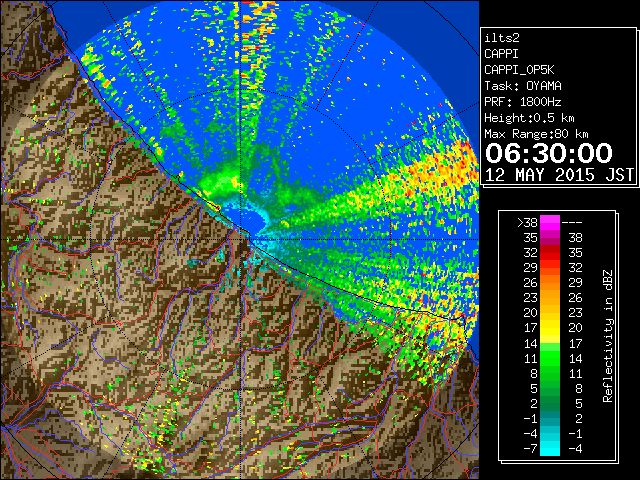Click the green 8 dBZ legend swatch
The height and width of the screenshot is (480, 640).
(x=550, y=373)
